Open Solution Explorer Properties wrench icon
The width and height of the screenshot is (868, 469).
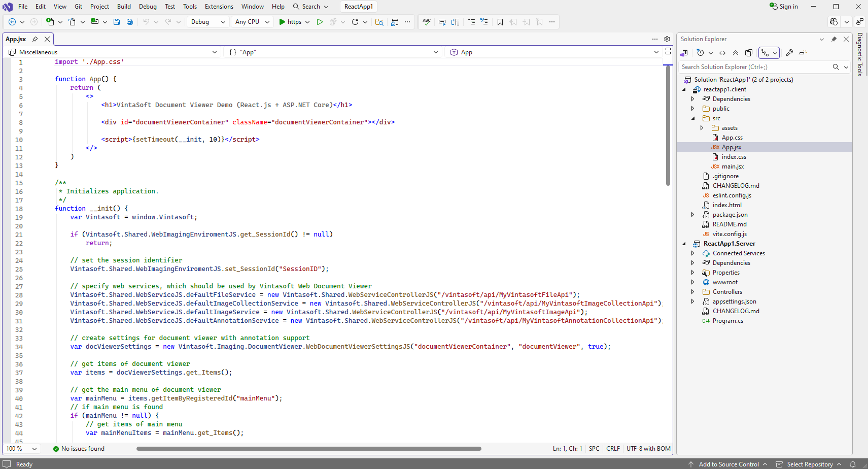[789, 53]
